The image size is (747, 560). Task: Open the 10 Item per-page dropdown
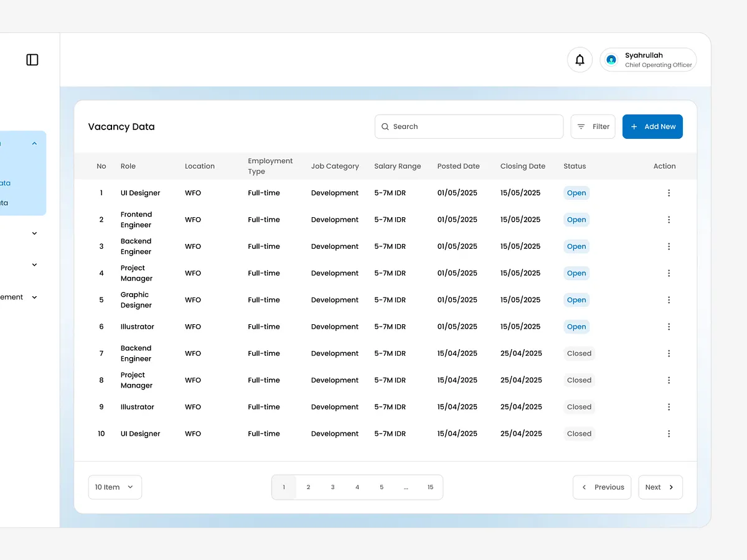(x=115, y=487)
